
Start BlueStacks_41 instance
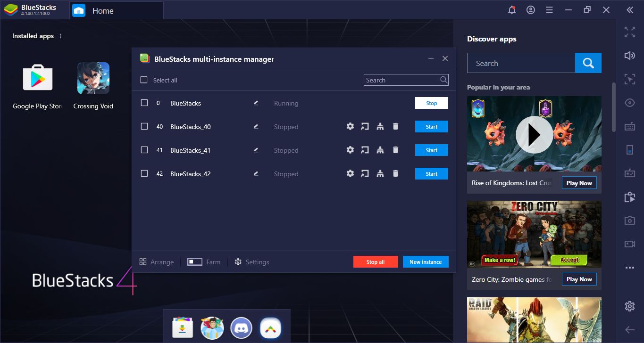point(432,150)
